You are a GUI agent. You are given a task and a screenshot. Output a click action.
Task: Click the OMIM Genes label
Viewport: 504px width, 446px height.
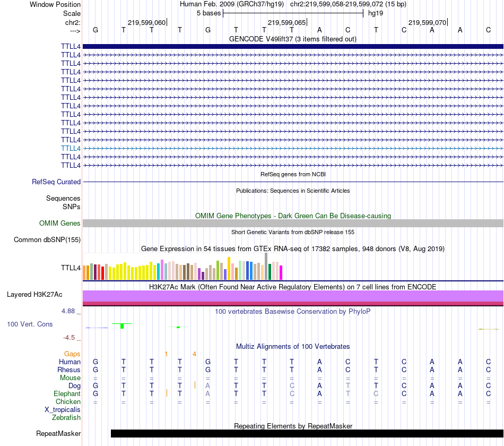(60, 223)
